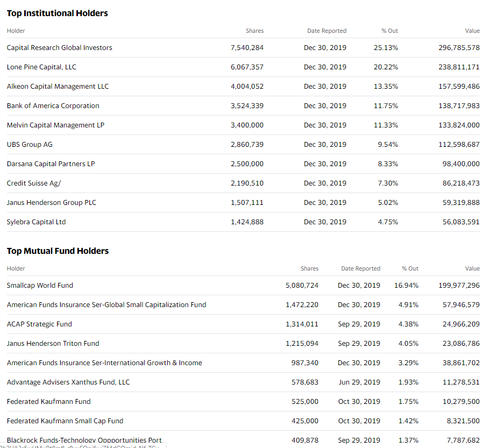
Task: Open the ACAP Strategic Fund entry
Action: point(39,324)
